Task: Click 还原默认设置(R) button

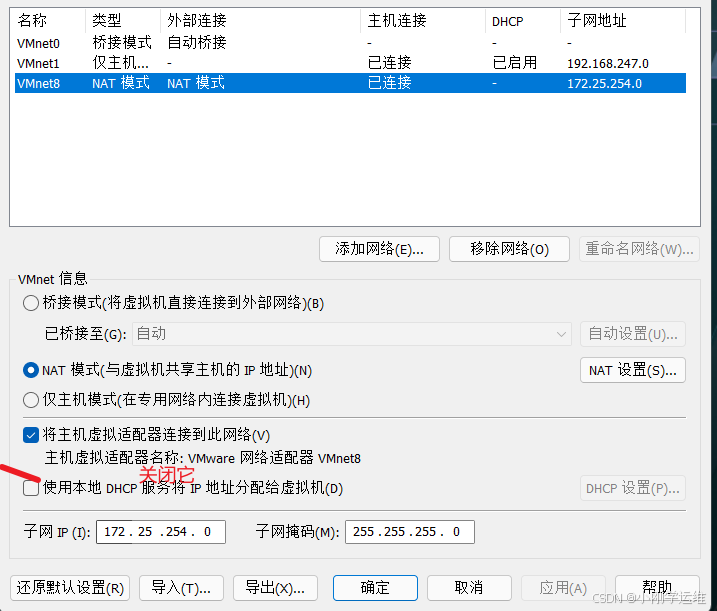Action: [70, 588]
